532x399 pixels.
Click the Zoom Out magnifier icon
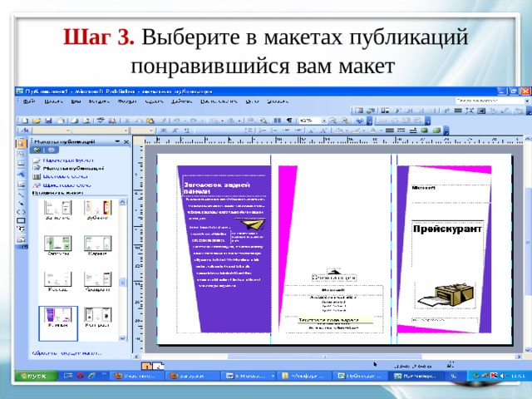coord(332,121)
